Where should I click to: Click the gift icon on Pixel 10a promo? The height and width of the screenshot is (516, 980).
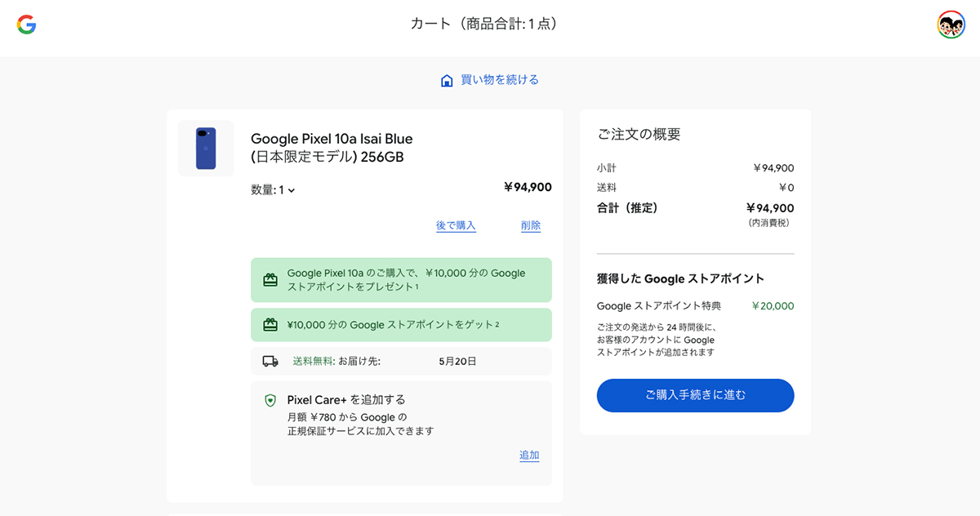[270, 280]
